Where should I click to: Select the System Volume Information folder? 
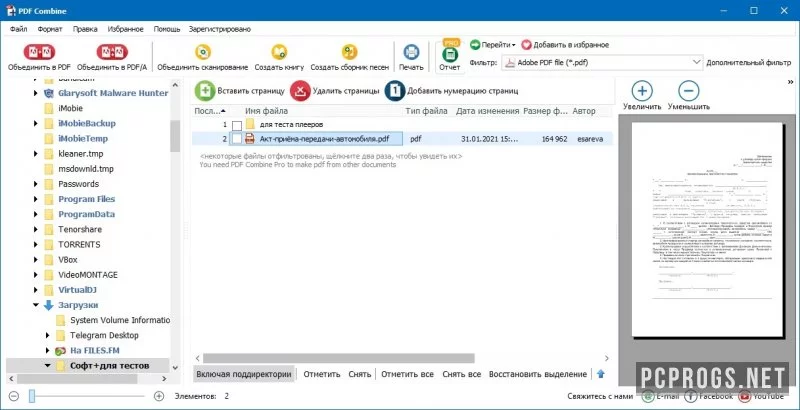click(120, 320)
